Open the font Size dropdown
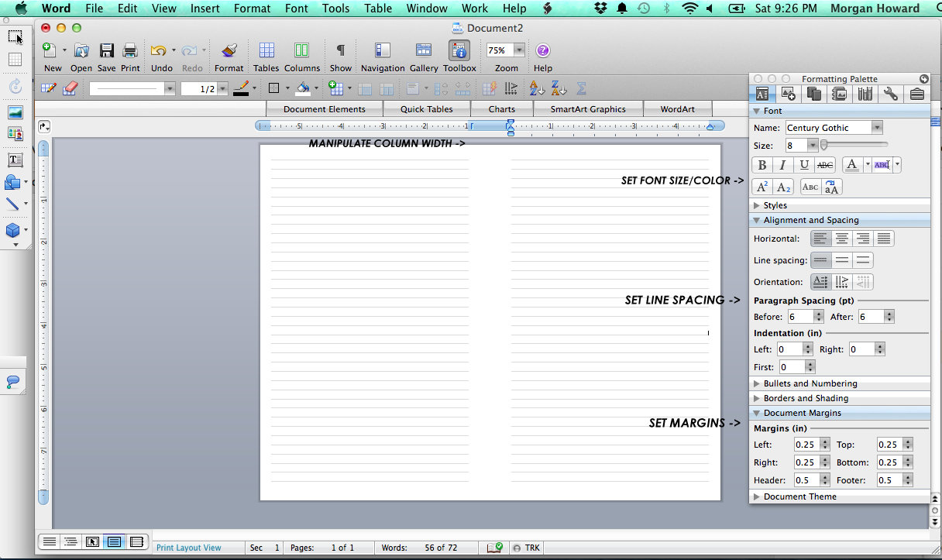 pos(813,145)
